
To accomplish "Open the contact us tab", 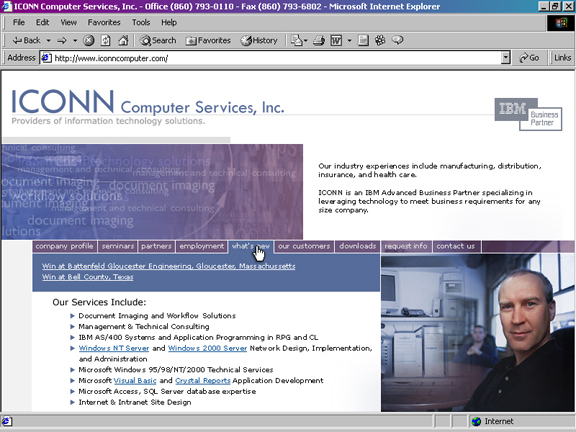I will click(456, 246).
